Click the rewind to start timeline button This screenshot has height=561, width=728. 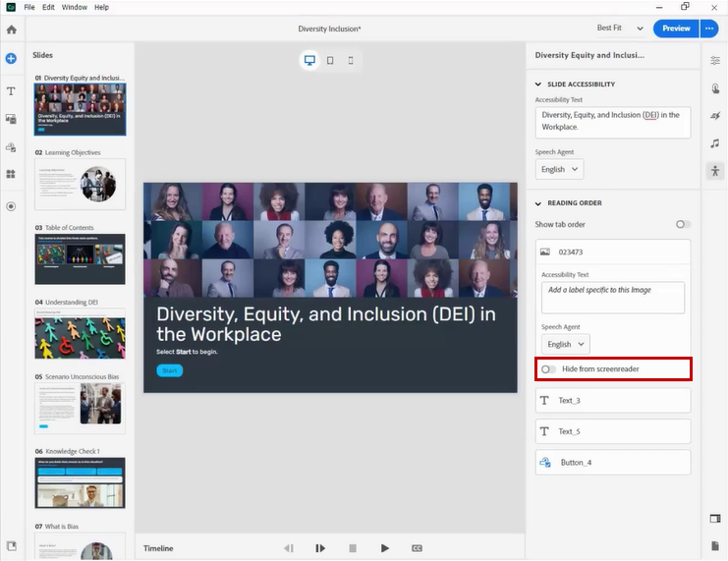[289, 548]
